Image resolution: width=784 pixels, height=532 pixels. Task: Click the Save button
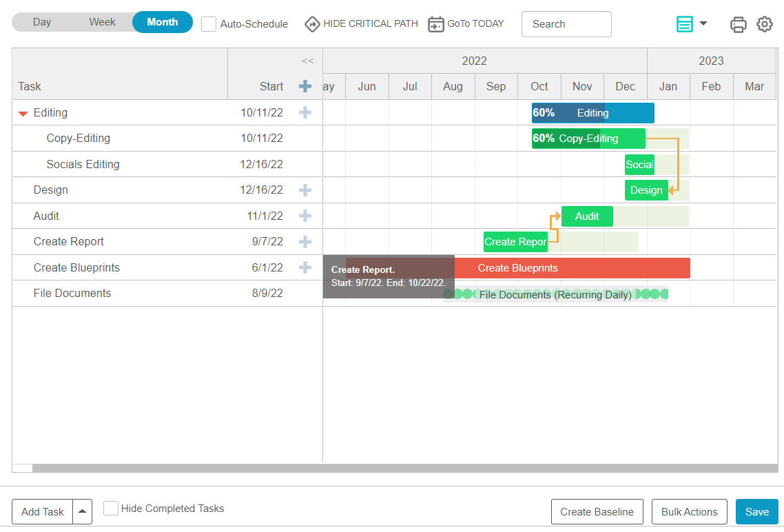pos(756,511)
